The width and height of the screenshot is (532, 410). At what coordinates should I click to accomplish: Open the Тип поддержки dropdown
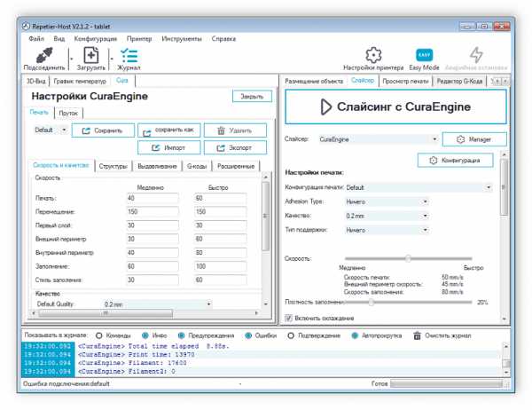click(x=387, y=231)
